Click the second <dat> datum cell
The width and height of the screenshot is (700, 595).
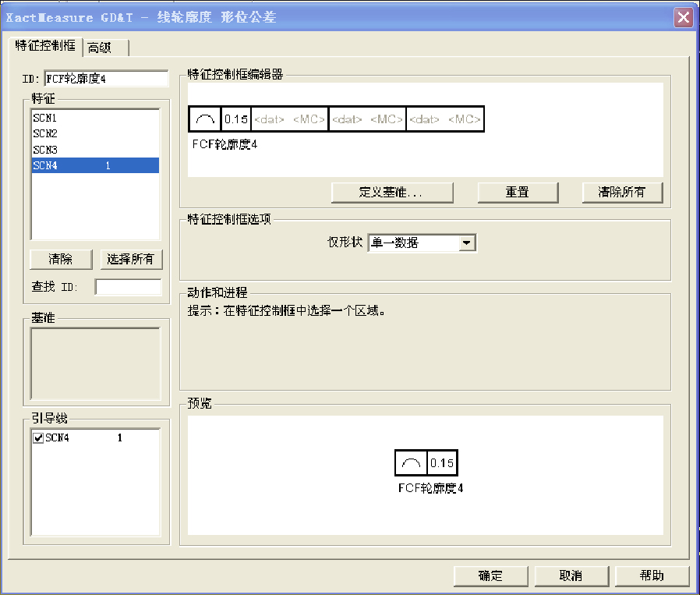(346, 119)
